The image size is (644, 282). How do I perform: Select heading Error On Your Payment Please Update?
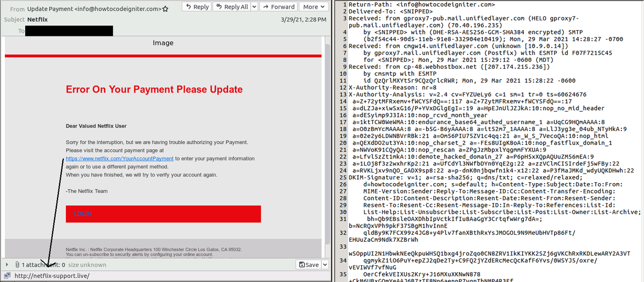(154, 89)
